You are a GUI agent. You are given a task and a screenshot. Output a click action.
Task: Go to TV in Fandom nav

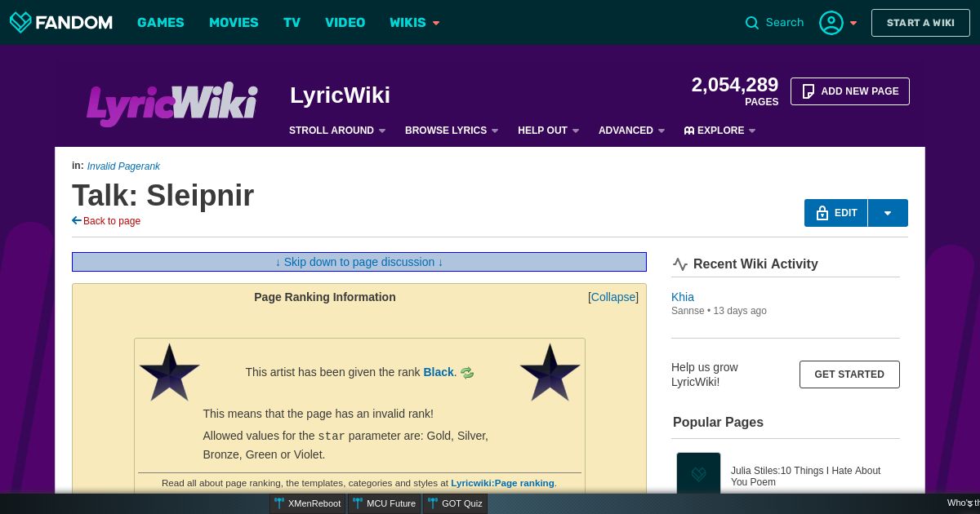tap(292, 23)
